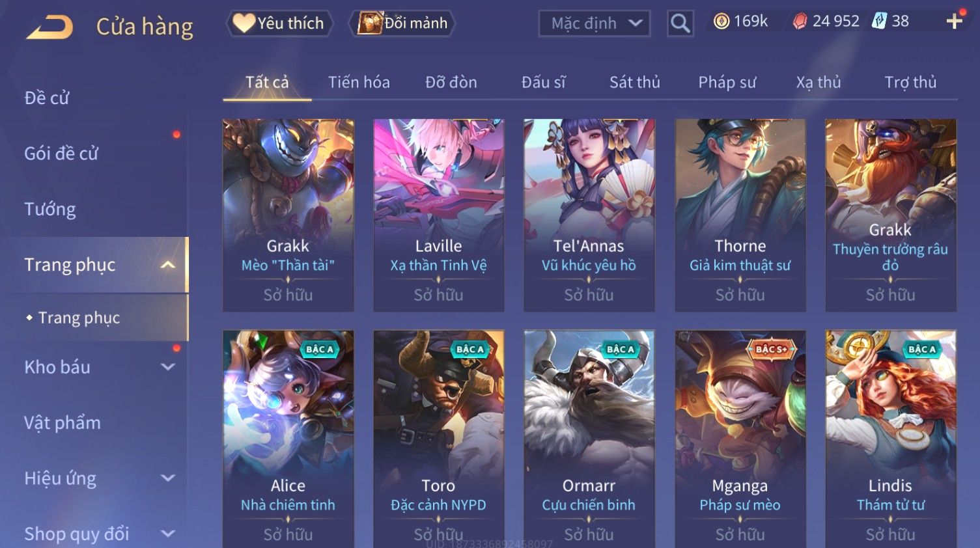Select Laville Xạ thần Tinh Vệ skin card

438,215
